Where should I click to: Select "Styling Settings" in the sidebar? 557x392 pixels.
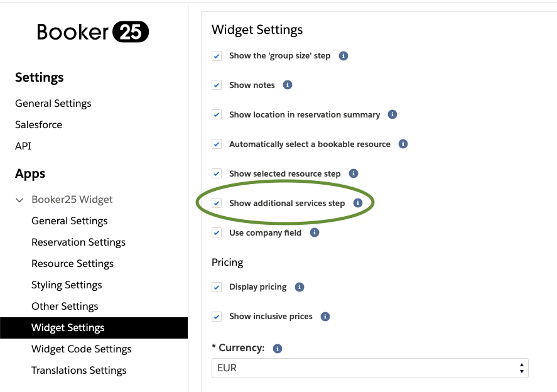(x=67, y=285)
